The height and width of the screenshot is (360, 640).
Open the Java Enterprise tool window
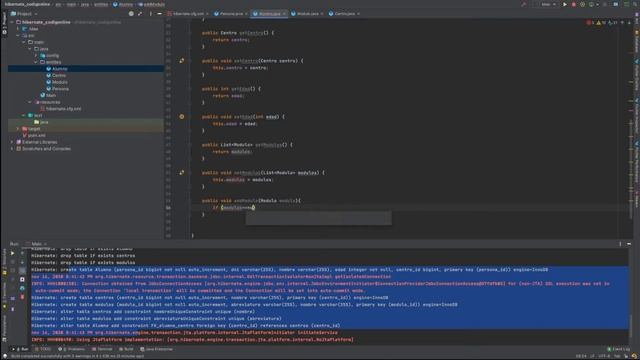click(x=156, y=349)
